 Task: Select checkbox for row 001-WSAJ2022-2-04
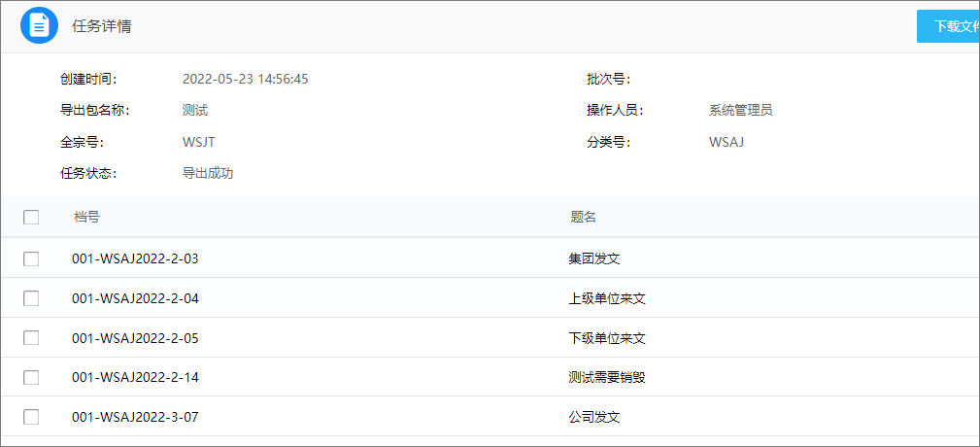coord(31,298)
